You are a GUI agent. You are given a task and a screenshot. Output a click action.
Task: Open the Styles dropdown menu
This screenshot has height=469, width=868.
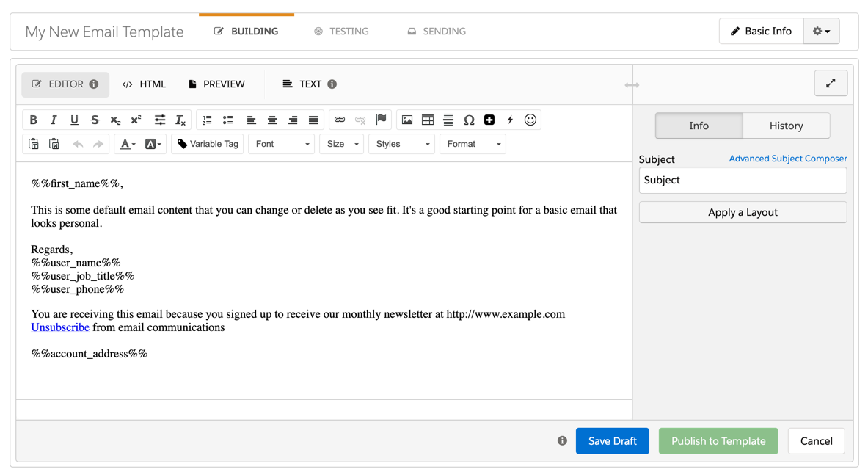tap(401, 144)
